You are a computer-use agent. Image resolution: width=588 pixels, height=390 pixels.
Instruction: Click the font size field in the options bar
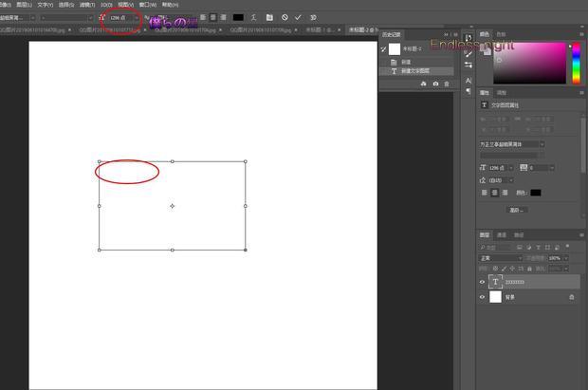(118, 17)
